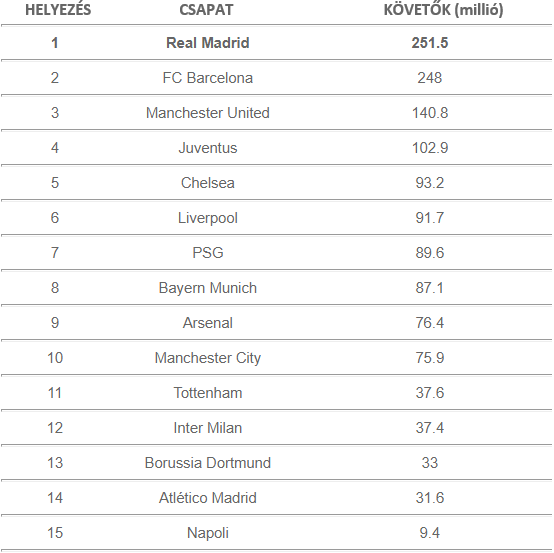The height and width of the screenshot is (553, 554).
Task: Select the FC Barcelona team cell
Action: coord(208,78)
